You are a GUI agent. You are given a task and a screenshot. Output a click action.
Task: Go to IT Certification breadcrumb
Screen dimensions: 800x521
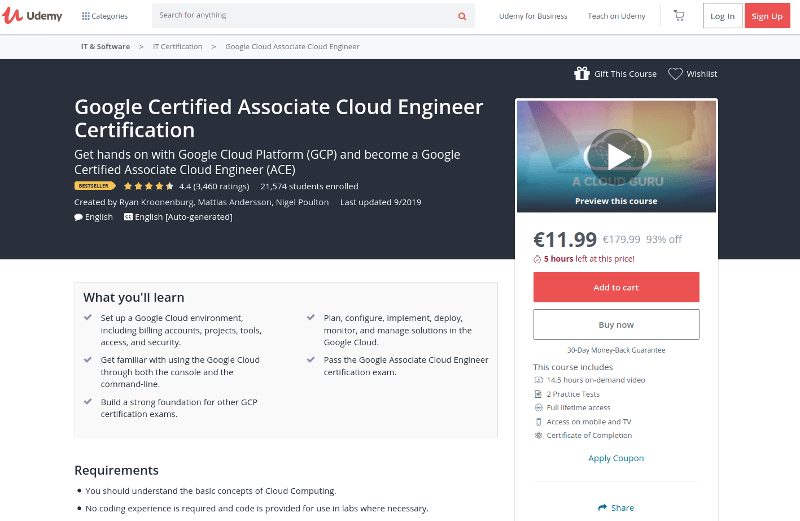[178, 46]
